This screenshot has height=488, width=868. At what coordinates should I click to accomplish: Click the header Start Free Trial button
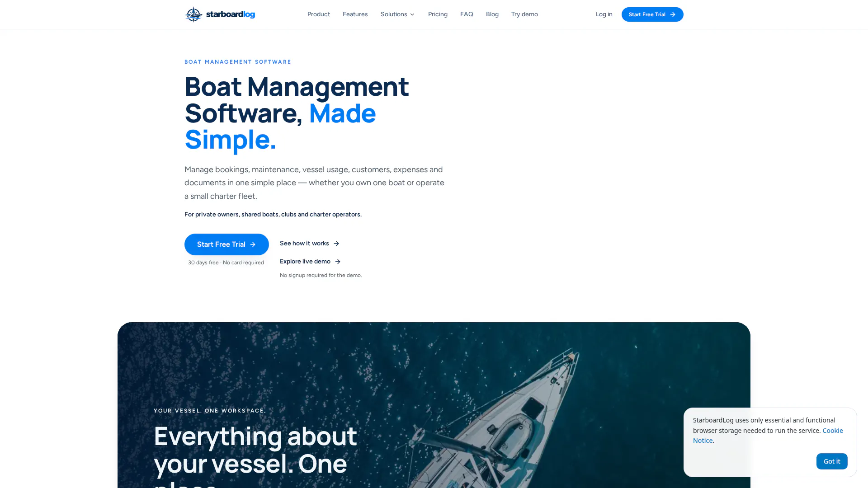652,14
